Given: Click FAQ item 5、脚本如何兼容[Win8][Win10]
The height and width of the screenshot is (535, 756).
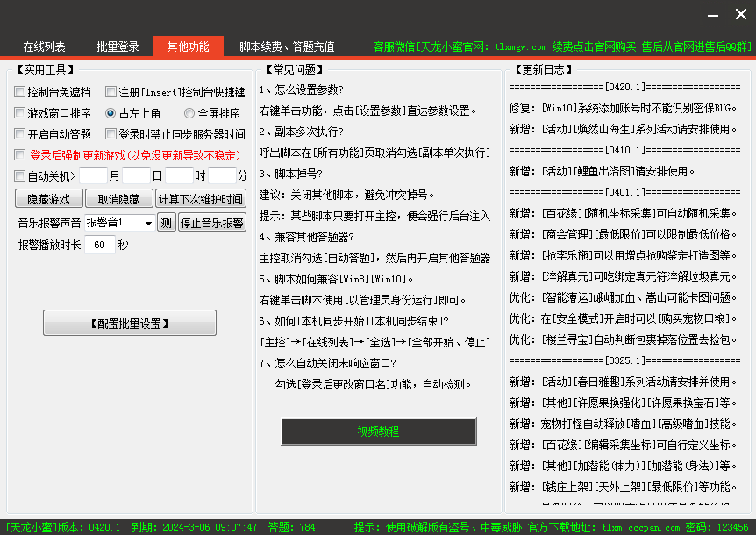Looking at the screenshot, I should [x=336, y=279].
